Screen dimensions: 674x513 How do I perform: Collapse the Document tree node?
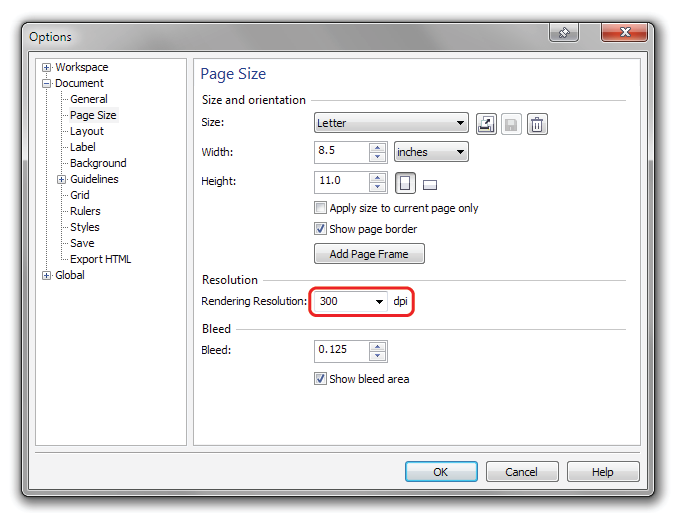click(x=46, y=83)
